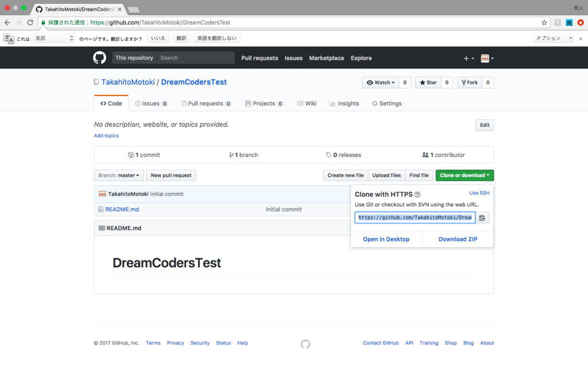This screenshot has width=588, height=368.
Task: Open the Wiki tab
Action: (x=307, y=103)
